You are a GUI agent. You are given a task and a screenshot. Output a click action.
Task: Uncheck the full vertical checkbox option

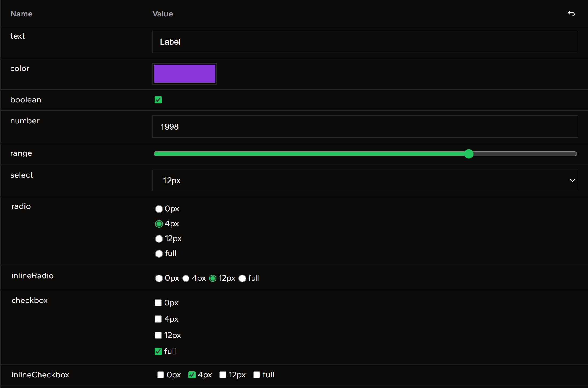click(x=158, y=351)
